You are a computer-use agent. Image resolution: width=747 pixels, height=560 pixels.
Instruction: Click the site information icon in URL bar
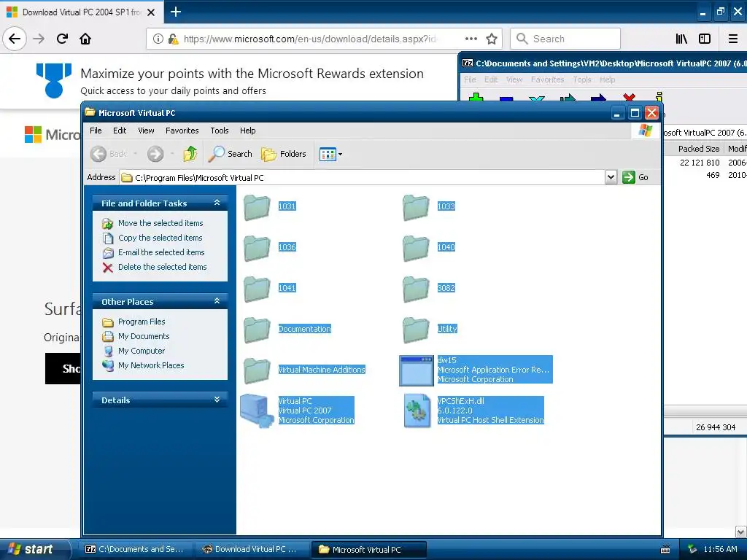coord(158,39)
